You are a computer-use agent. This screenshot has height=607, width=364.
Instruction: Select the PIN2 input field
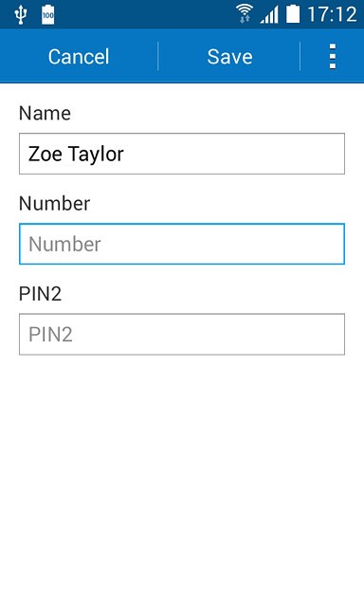(x=182, y=334)
